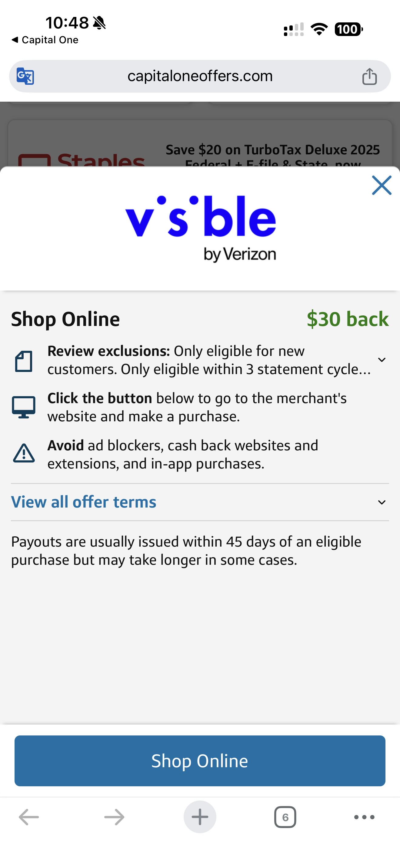Tap the computer monitor icon
This screenshot has height=868, width=400.
24,407
